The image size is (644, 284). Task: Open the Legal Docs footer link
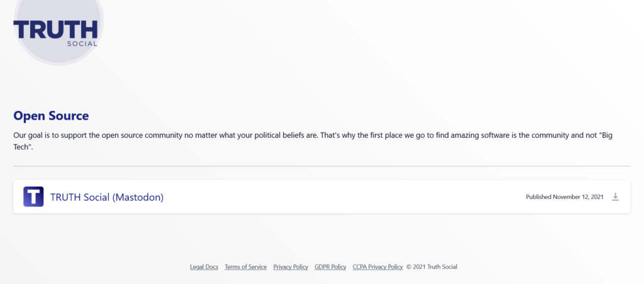pyautogui.click(x=204, y=267)
